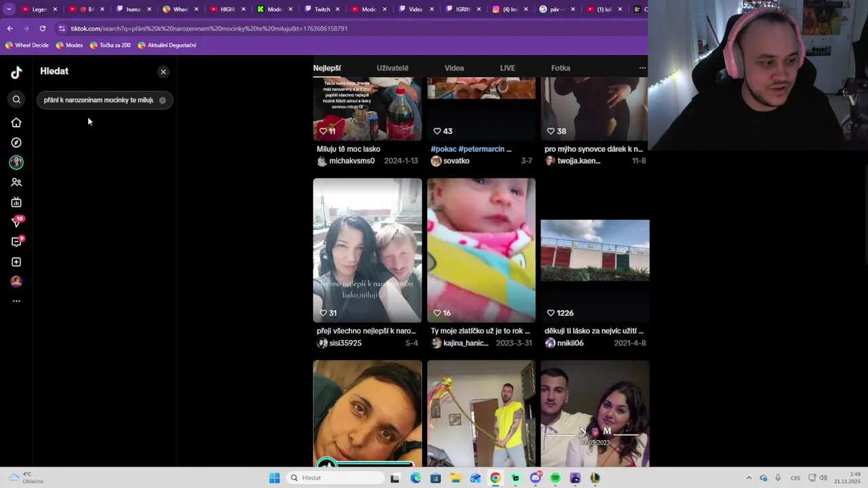
Task: Open Spotify from taskbar
Action: (555, 478)
